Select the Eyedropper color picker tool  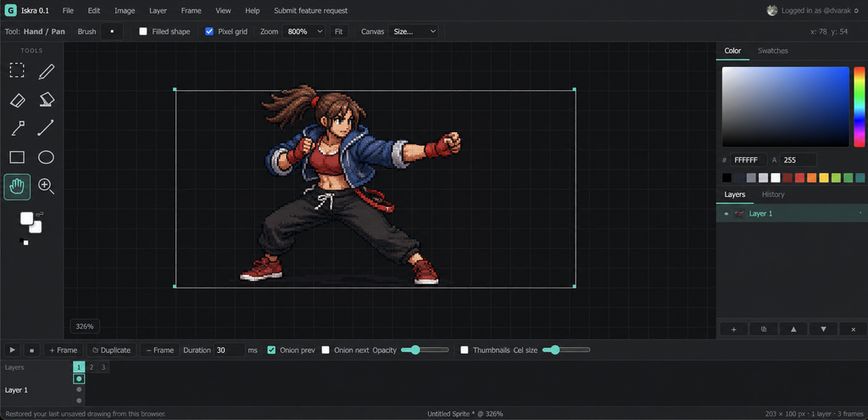click(x=17, y=128)
